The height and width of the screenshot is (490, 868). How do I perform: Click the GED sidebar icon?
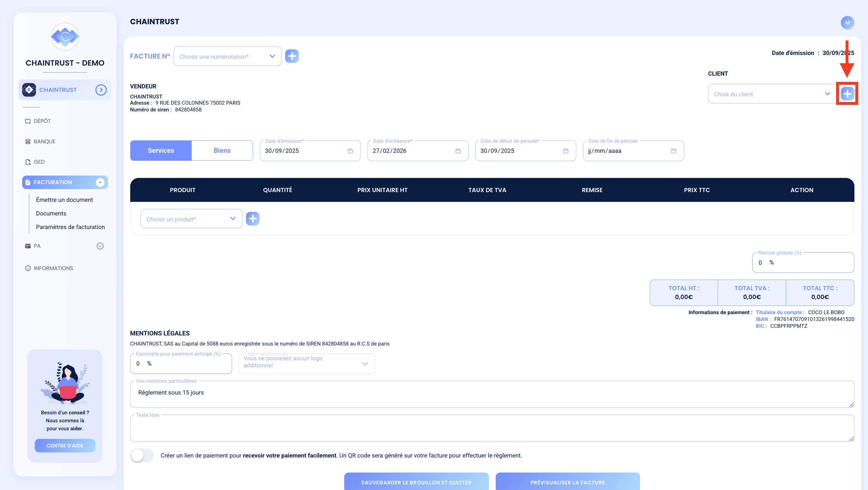28,162
